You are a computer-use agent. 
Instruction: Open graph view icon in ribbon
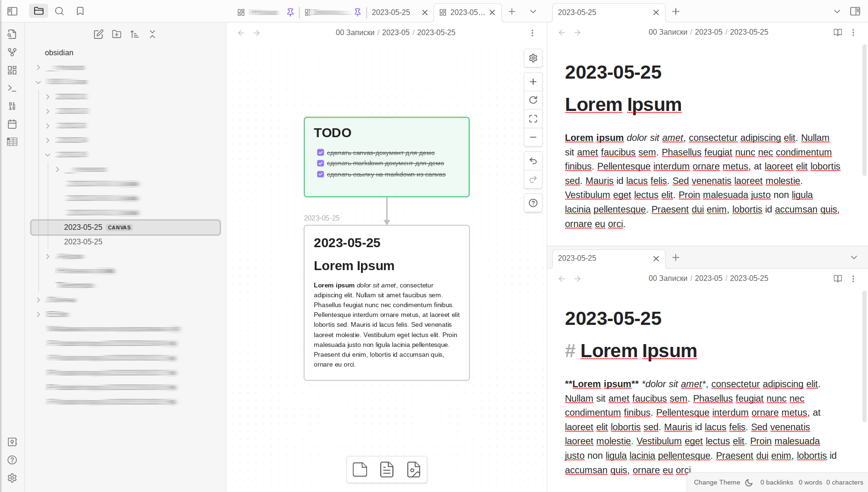coord(12,52)
